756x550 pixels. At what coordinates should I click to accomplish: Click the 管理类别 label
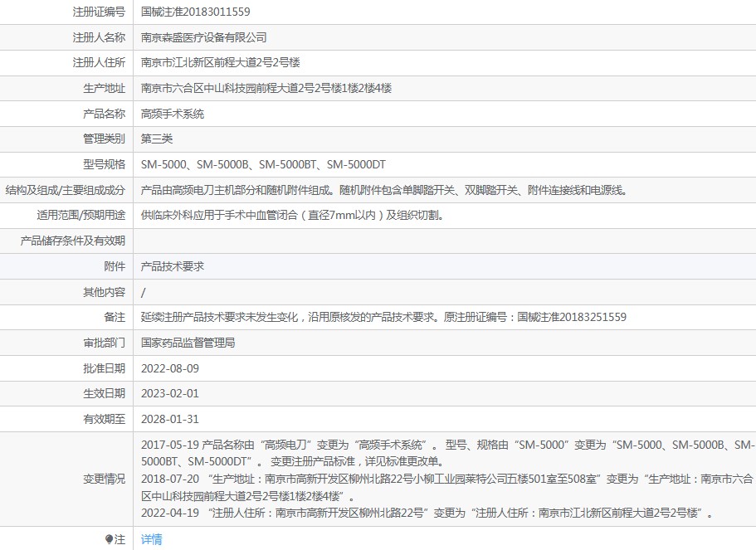pos(104,139)
